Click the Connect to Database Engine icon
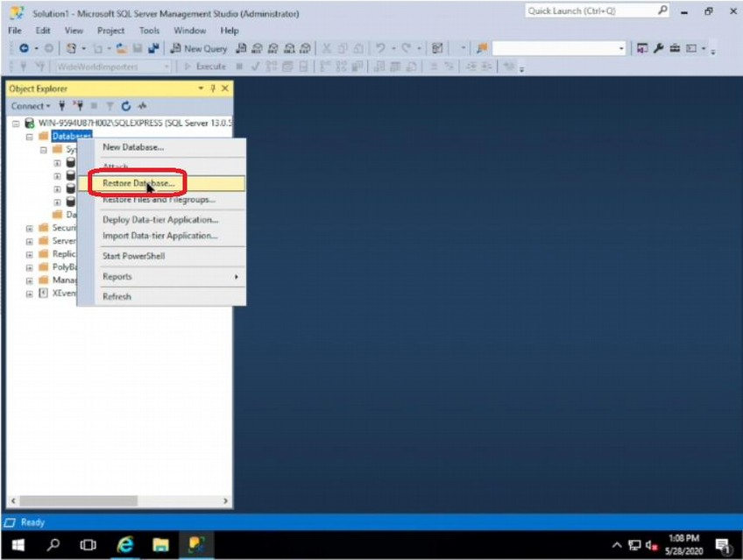Viewport: 743px width, 560px height. pyautogui.click(x=62, y=105)
